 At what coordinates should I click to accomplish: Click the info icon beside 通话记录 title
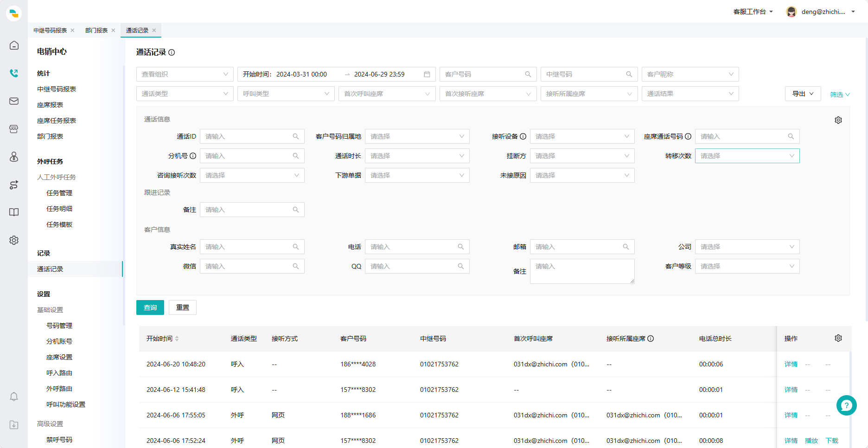(x=172, y=52)
